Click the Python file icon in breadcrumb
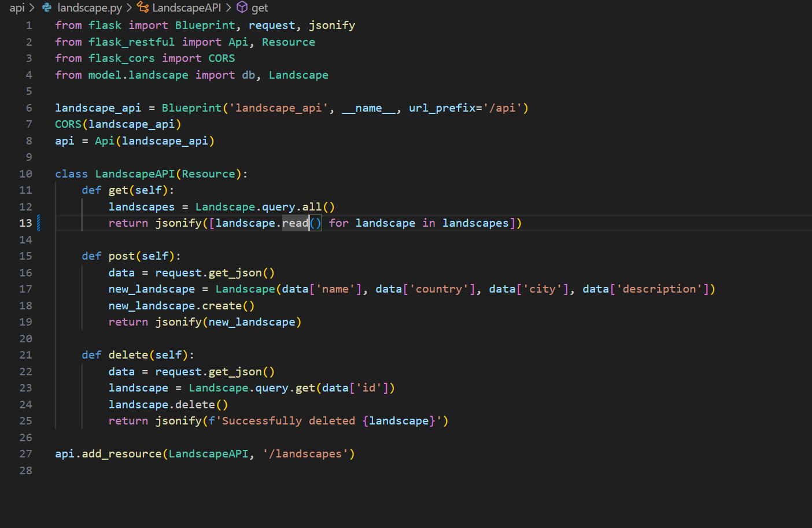This screenshot has width=812, height=528. tap(47, 8)
